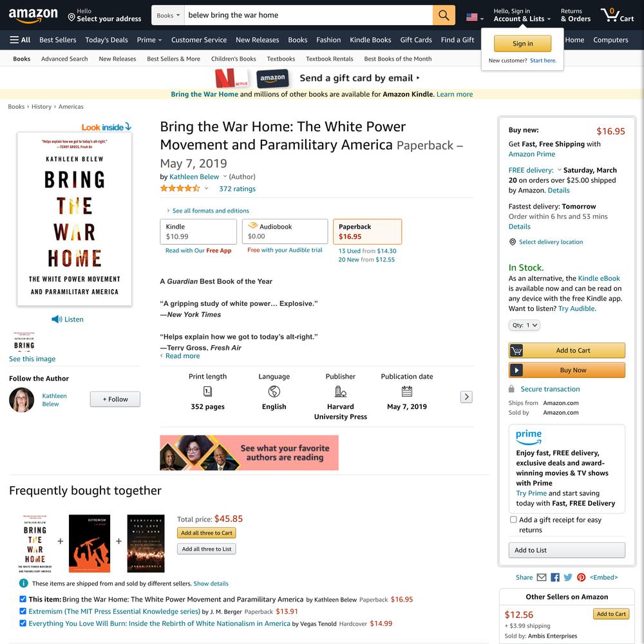This screenshot has height=644, width=644.
Task: Open the country flag language selector
Action: coord(475,17)
